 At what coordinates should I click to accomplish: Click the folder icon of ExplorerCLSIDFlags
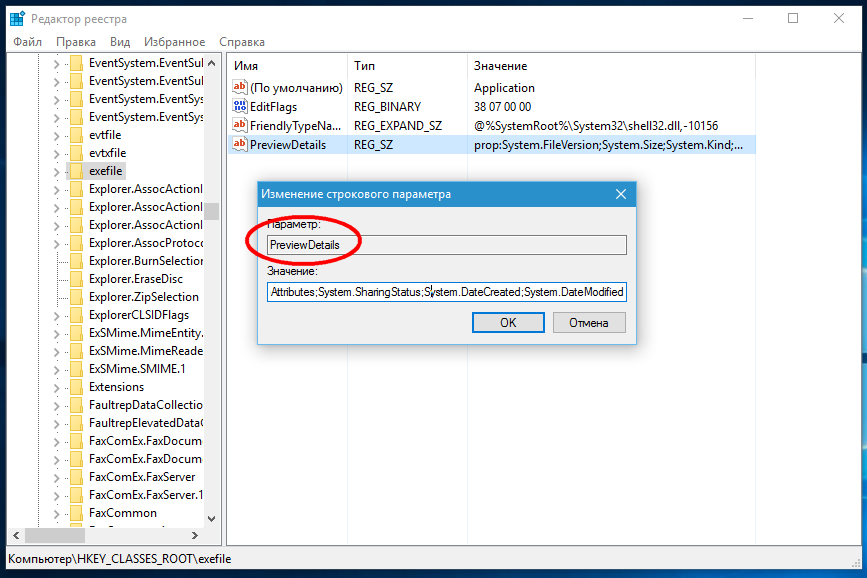coord(77,315)
